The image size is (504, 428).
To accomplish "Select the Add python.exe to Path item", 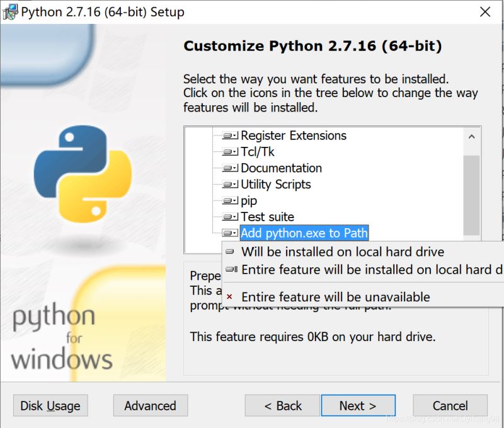I will (x=304, y=233).
